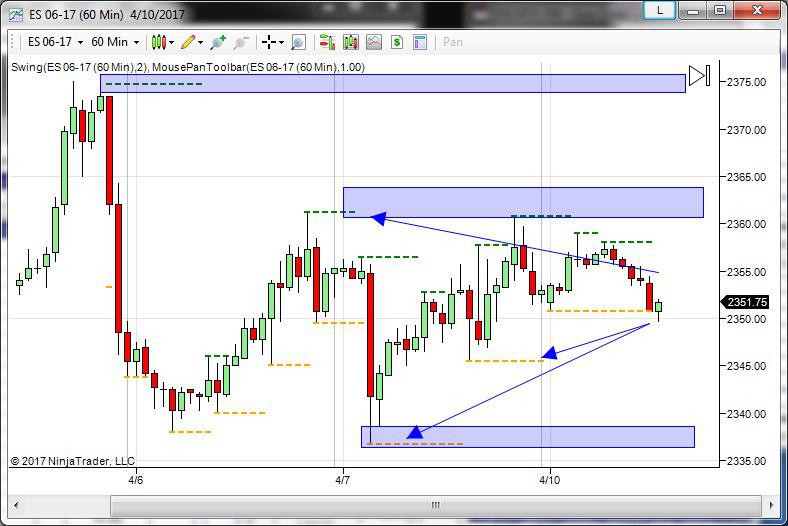Click the horizontal scrollbar left arrow
This screenshot has height=526, width=788.
click(x=16, y=505)
